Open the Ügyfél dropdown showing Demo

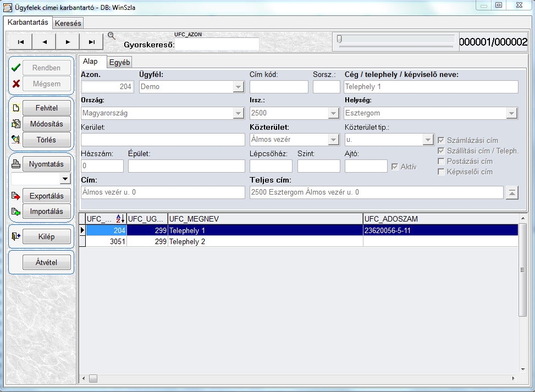(x=239, y=87)
